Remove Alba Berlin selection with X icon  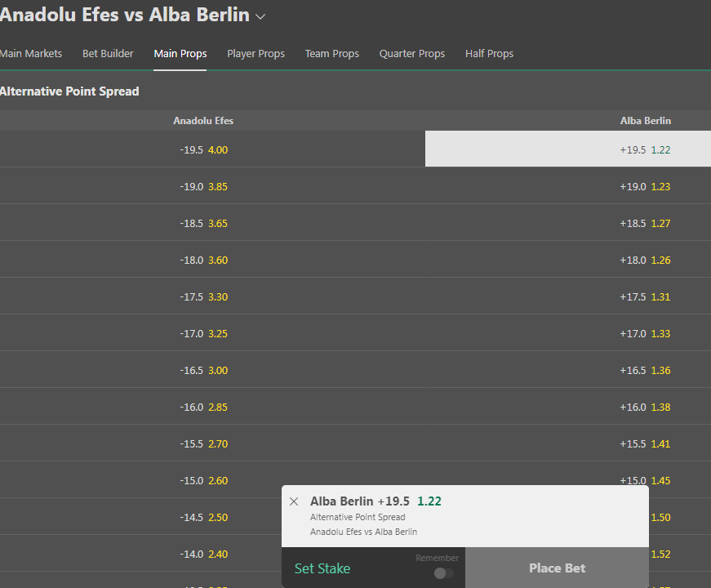(294, 501)
